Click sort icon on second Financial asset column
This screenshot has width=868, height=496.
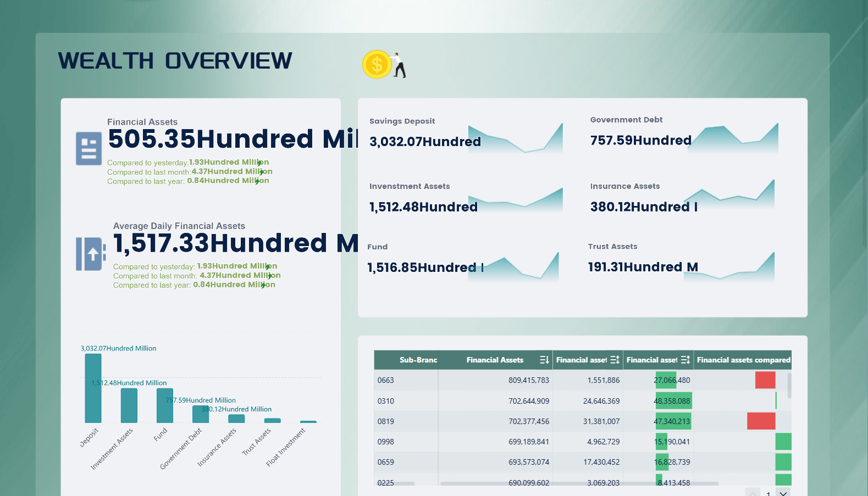pos(615,360)
